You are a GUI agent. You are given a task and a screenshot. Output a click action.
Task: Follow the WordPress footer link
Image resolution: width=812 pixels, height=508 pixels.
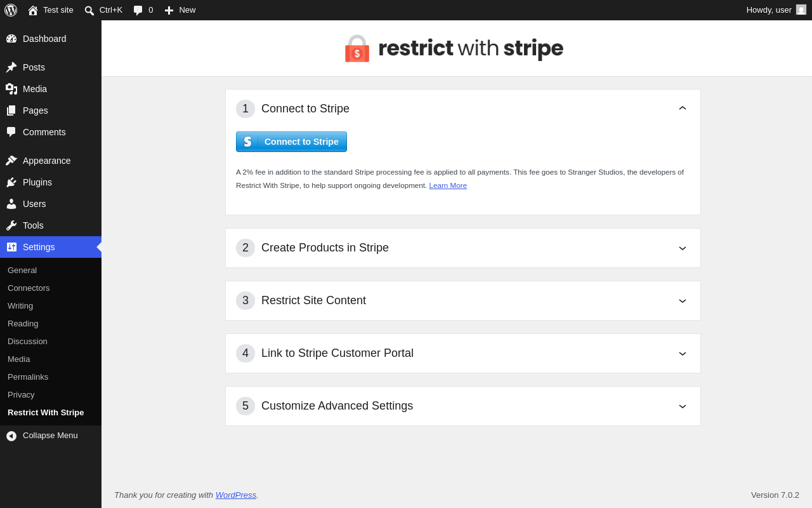(x=236, y=495)
